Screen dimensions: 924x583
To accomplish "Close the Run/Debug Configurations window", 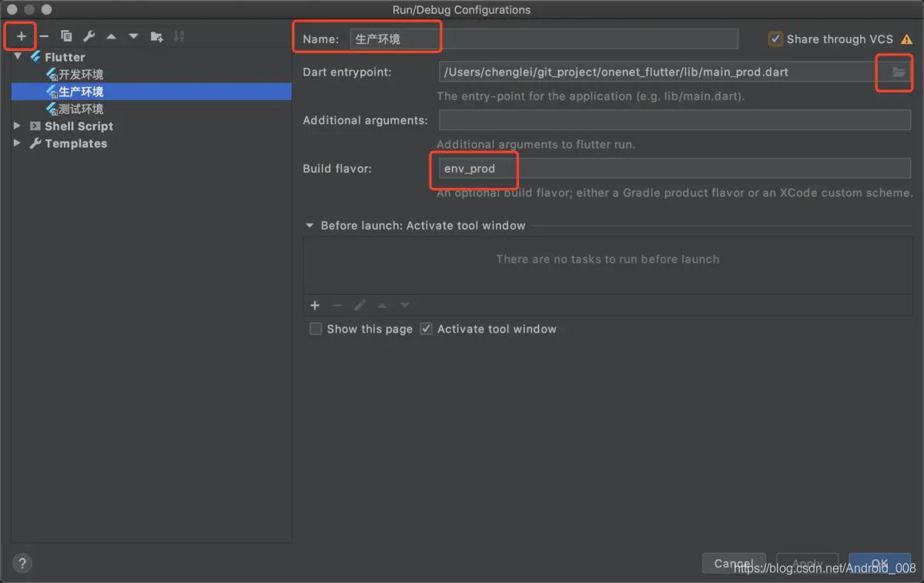I will tap(13, 10).
